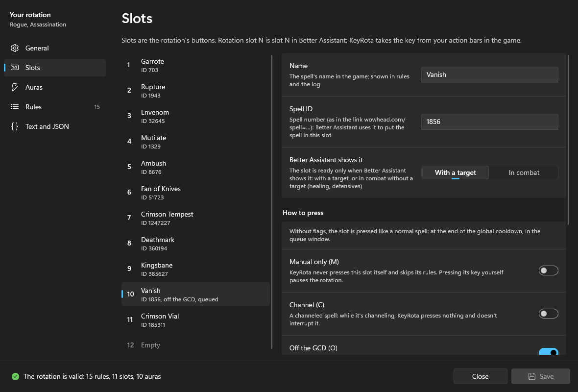Open the Text and JSON section
The width and height of the screenshot is (578, 392).
54,126
